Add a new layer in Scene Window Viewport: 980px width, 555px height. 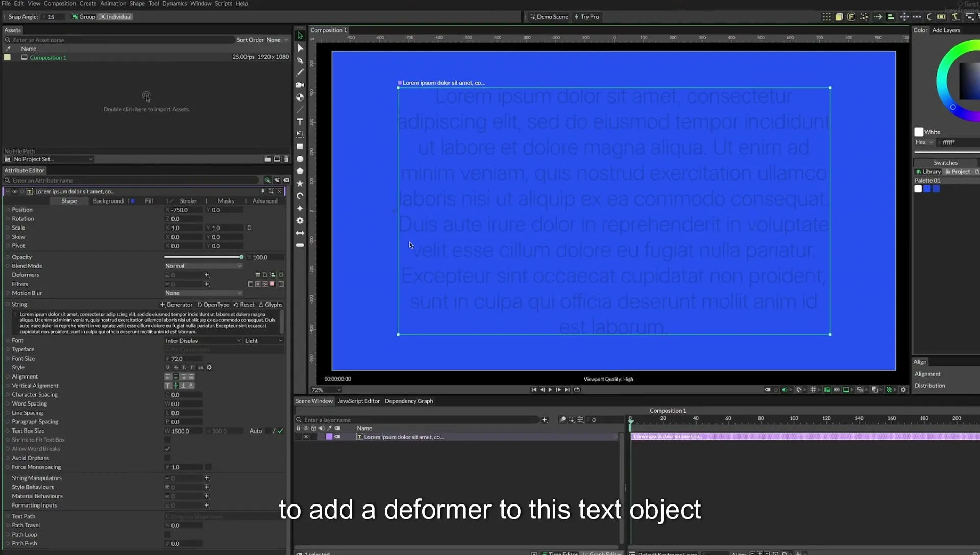[x=545, y=420]
